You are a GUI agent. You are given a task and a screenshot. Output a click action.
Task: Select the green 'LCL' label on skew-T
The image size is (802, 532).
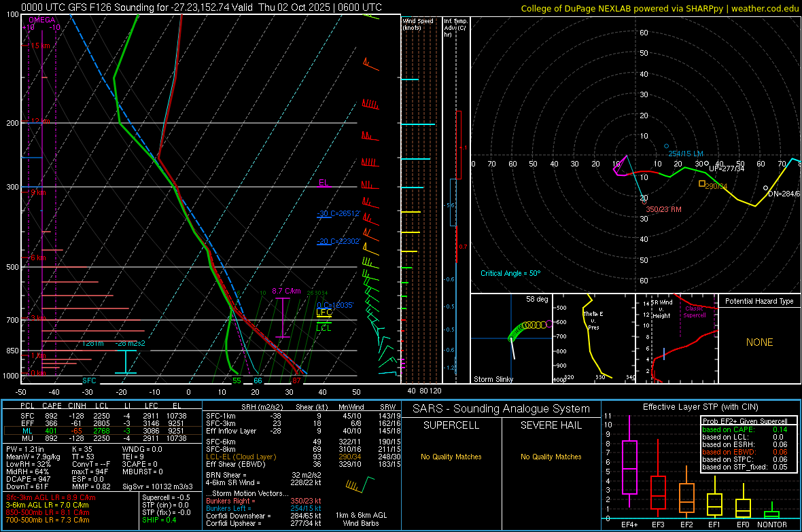[324, 328]
